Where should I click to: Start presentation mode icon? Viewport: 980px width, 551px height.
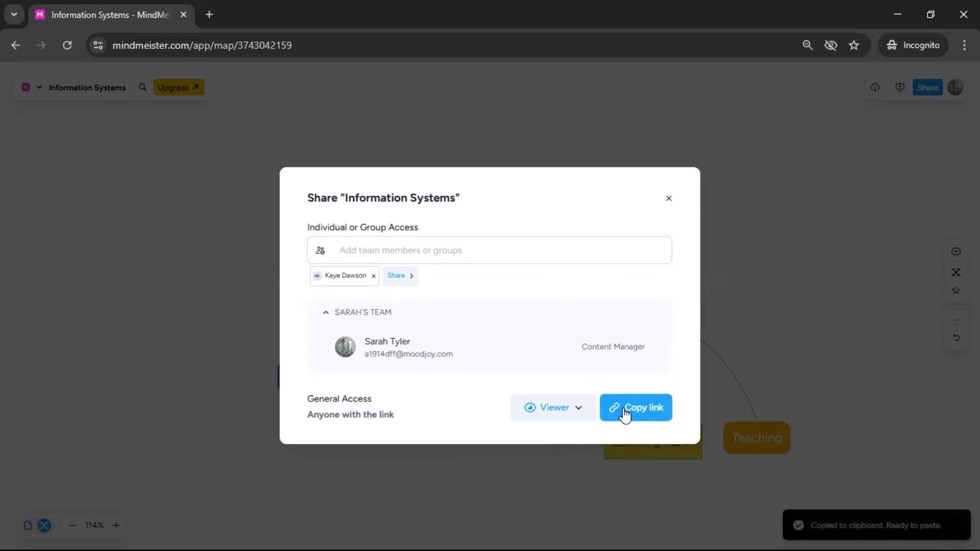pyautogui.click(x=900, y=87)
